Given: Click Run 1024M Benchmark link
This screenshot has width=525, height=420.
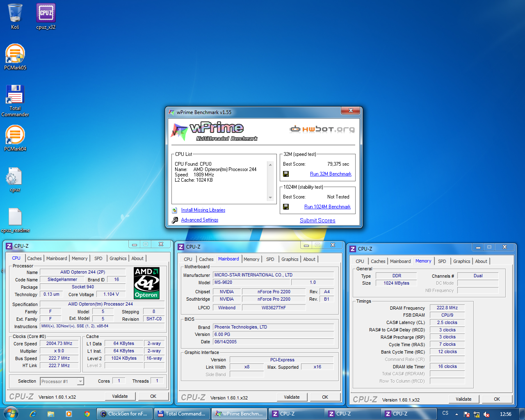Looking at the screenshot, I should (327, 207).
